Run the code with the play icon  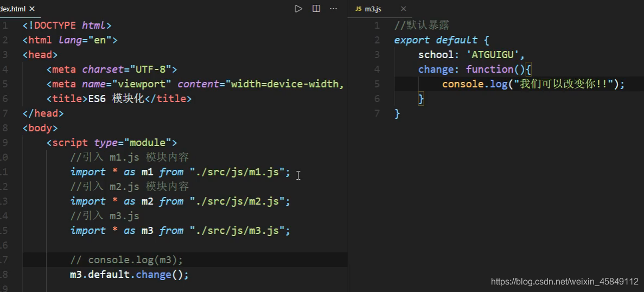[x=298, y=9]
